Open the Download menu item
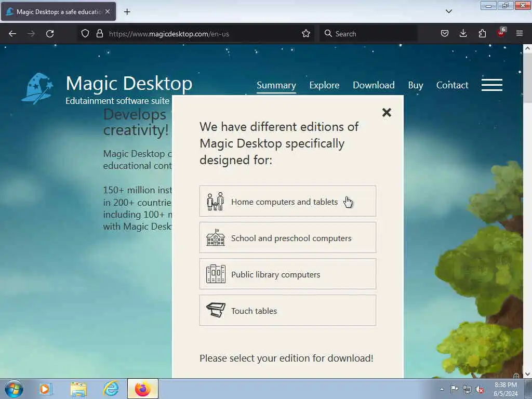The image size is (532, 399). tap(374, 85)
